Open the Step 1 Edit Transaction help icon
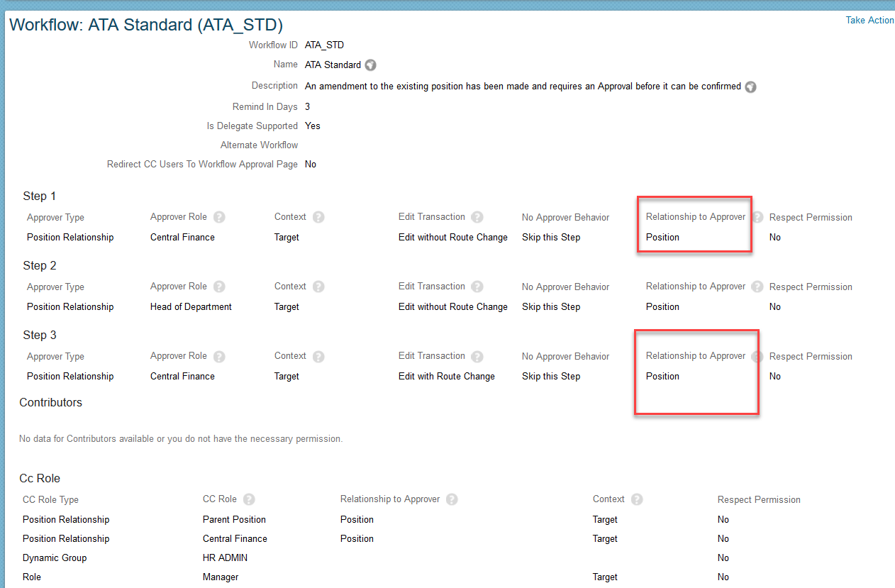The height and width of the screenshot is (588, 895). [477, 217]
